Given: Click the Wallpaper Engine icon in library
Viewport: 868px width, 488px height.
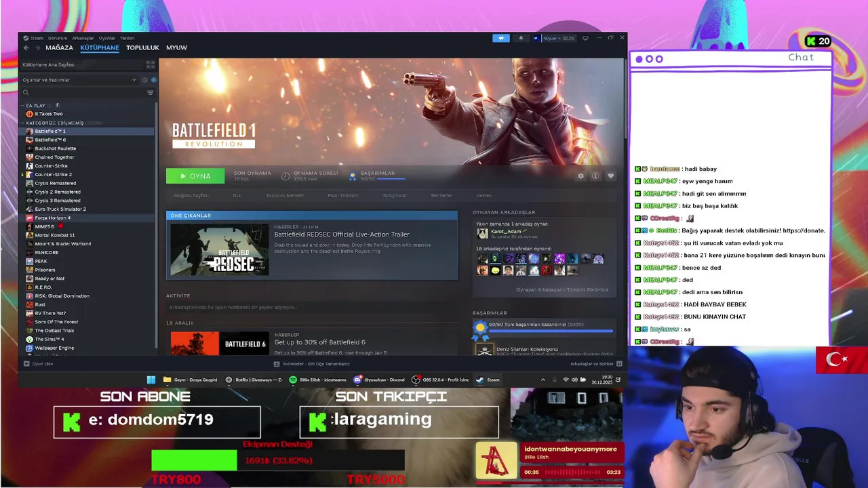Looking at the screenshot, I should click(x=29, y=348).
